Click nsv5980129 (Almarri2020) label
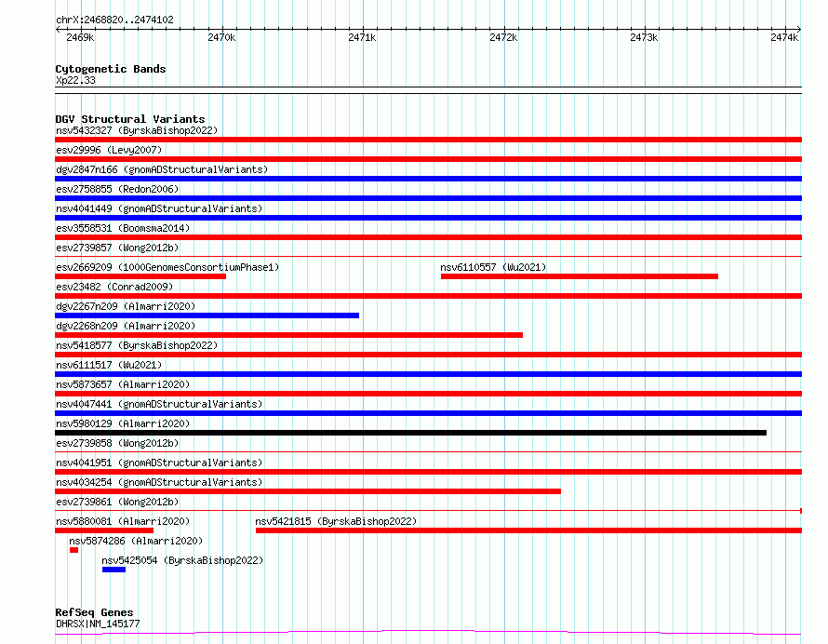Viewport: 828px width, 644px height. pos(123,423)
